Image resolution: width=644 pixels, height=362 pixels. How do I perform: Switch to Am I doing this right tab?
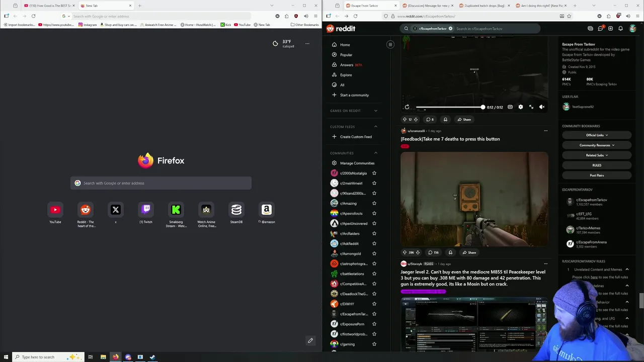pyautogui.click(x=542, y=6)
